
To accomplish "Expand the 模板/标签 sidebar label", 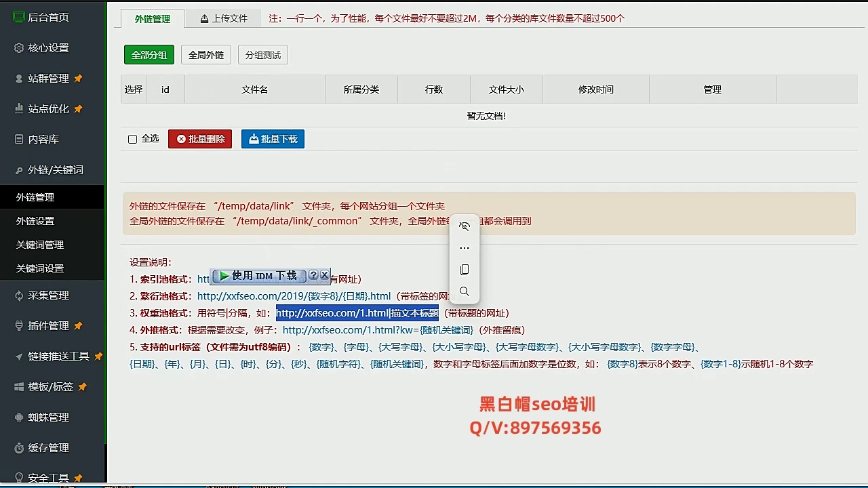I will click(x=50, y=387).
